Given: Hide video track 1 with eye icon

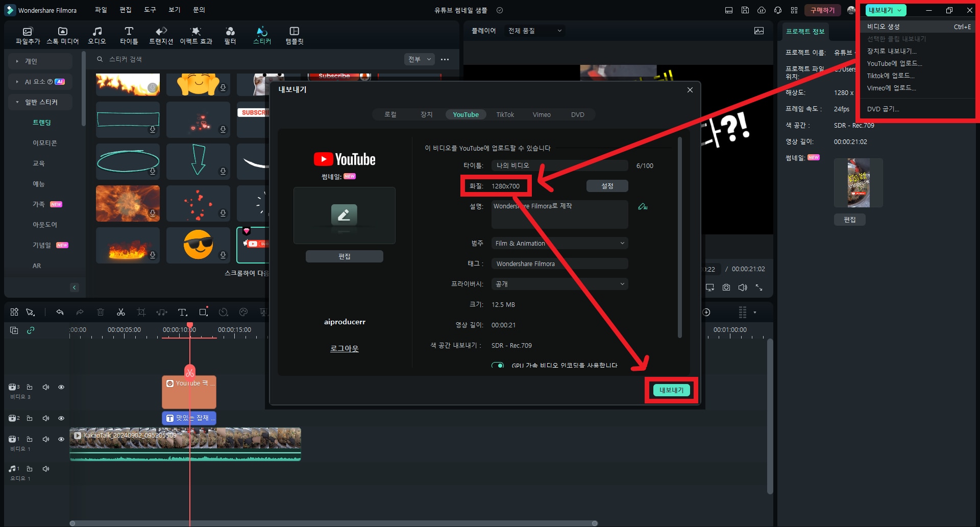Looking at the screenshot, I should click(61, 439).
